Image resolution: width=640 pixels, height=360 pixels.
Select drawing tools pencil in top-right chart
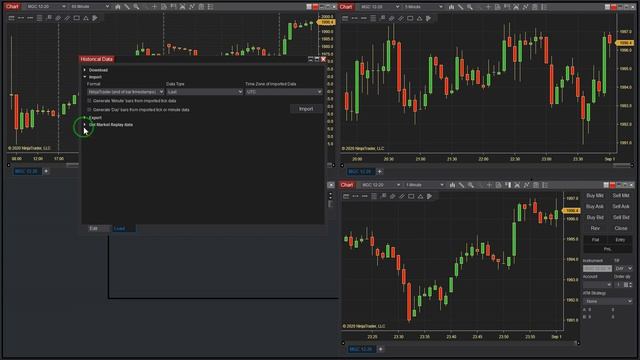[460, 7]
